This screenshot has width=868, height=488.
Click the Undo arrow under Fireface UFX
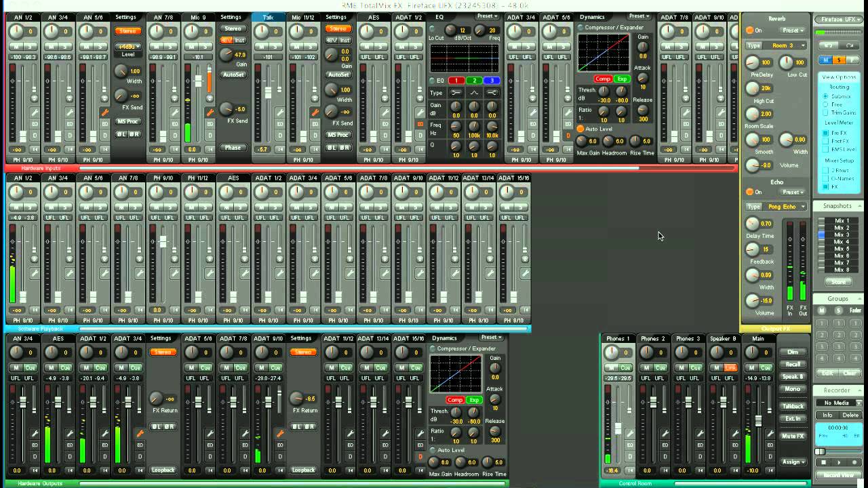click(829, 45)
